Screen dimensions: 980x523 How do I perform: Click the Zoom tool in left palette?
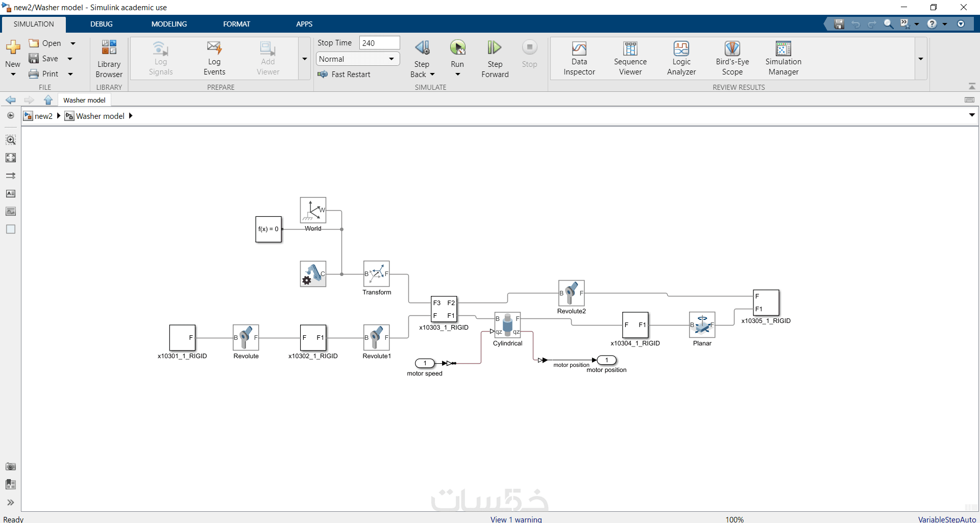10,140
